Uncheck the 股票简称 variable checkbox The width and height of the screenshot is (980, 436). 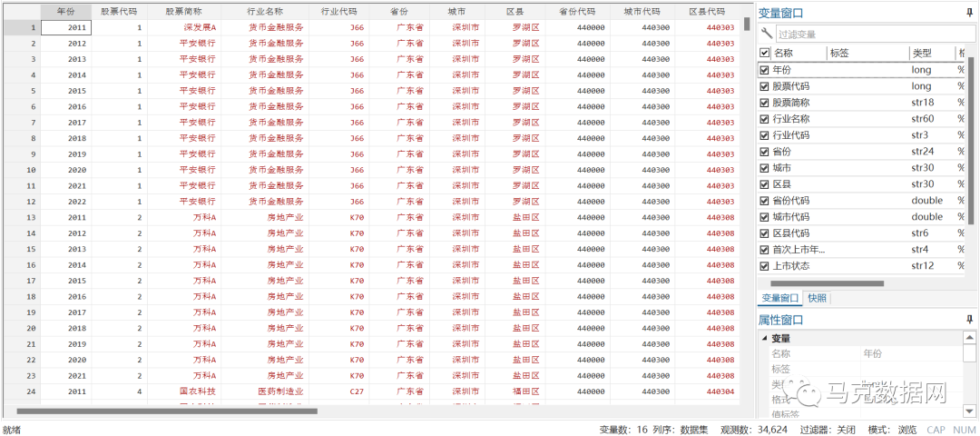coord(764,103)
